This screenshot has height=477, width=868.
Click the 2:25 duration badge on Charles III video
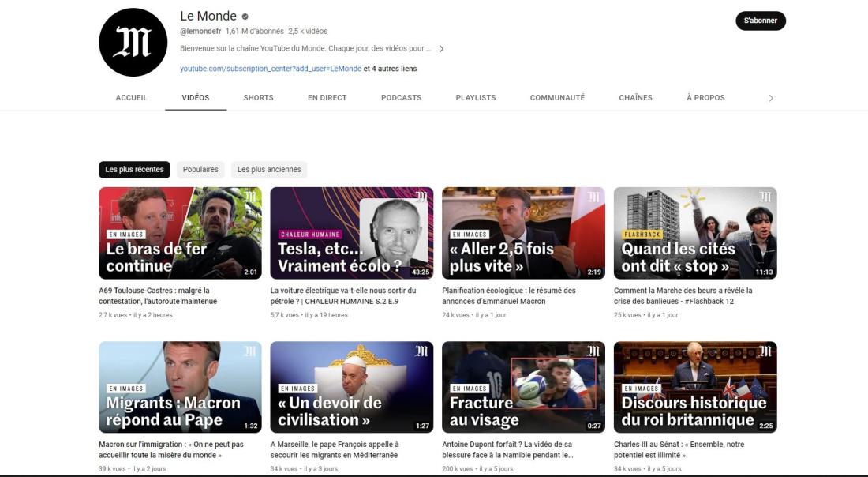[x=765, y=426]
